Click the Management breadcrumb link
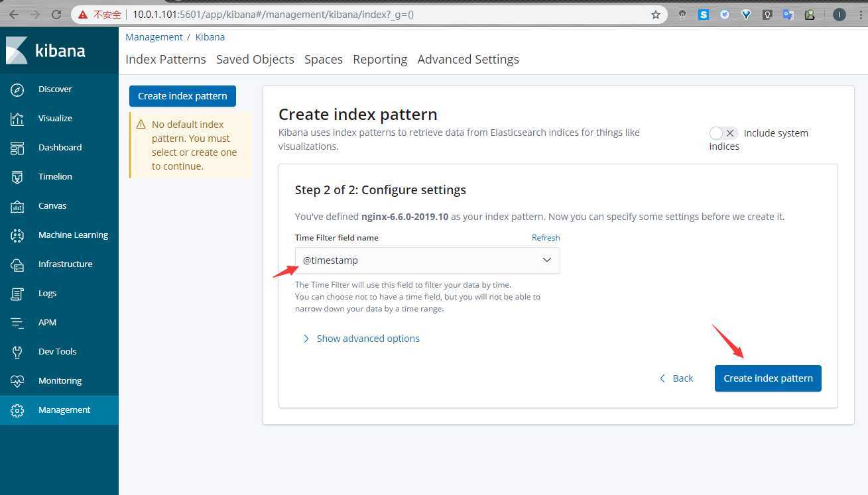Image resolution: width=868 pixels, height=495 pixels. (x=154, y=37)
